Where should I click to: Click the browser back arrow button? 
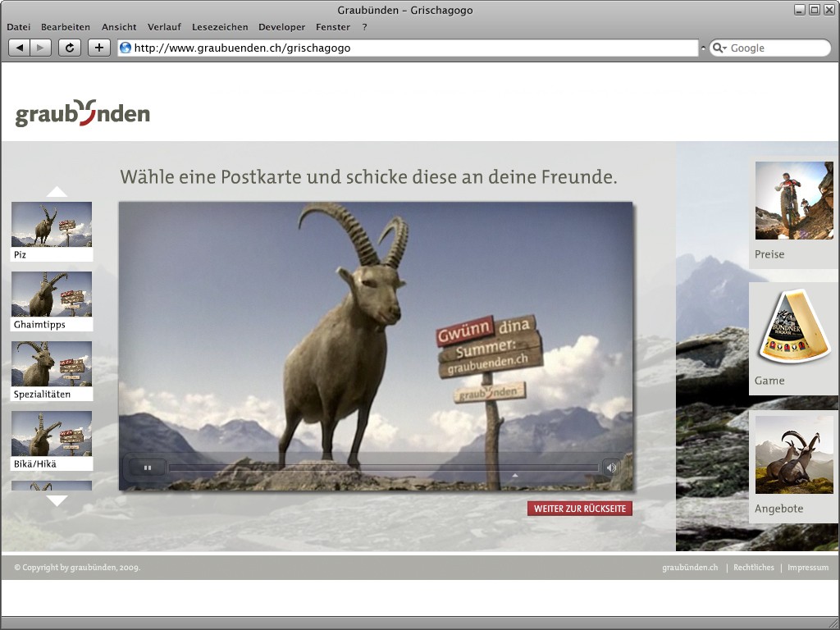click(x=20, y=48)
